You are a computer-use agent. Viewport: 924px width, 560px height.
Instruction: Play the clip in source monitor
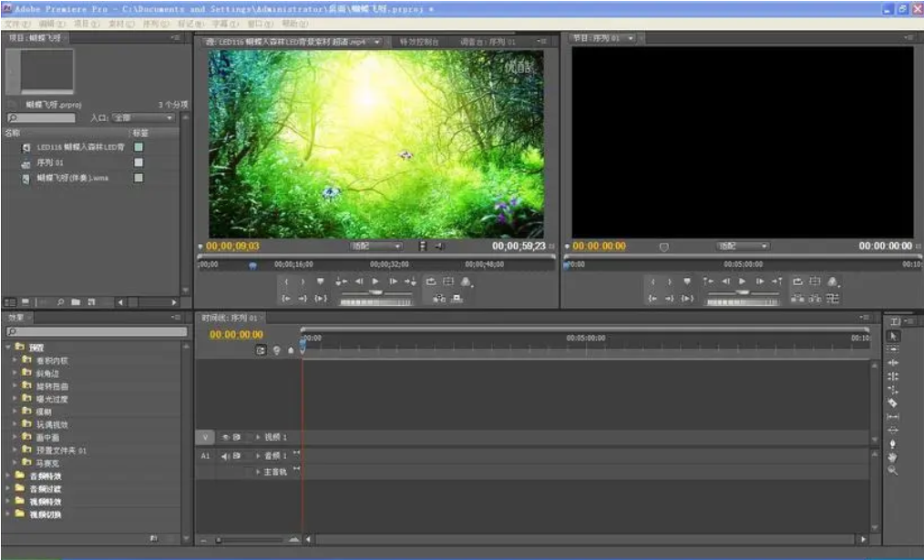point(375,282)
